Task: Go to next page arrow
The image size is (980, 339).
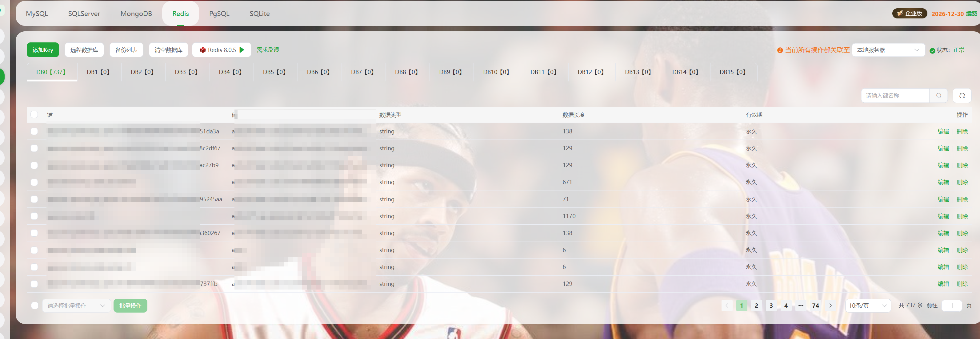Action: pyautogui.click(x=830, y=305)
